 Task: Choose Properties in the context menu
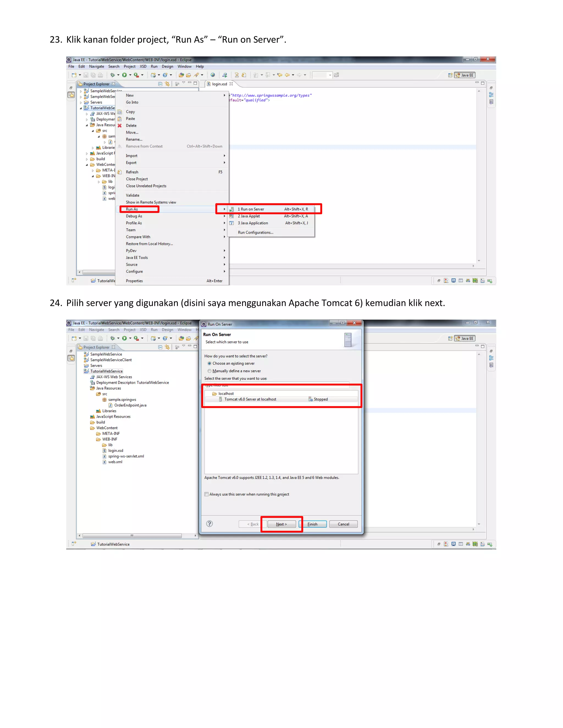tap(172, 281)
